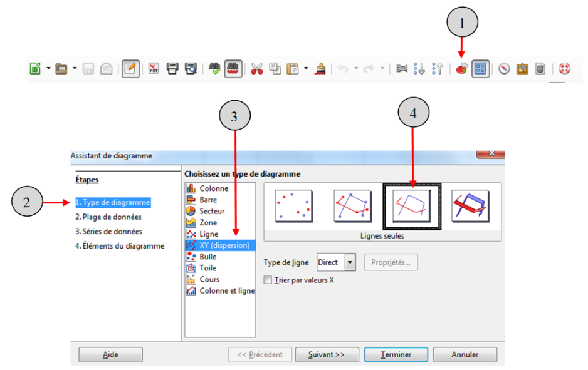The image size is (588, 370).
Task: Click the Terminer button
Action: [396, 354]
